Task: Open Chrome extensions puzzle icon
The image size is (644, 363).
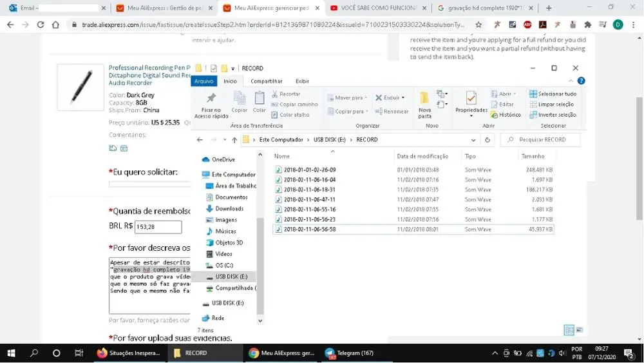Action: click(x=588, y=25)
